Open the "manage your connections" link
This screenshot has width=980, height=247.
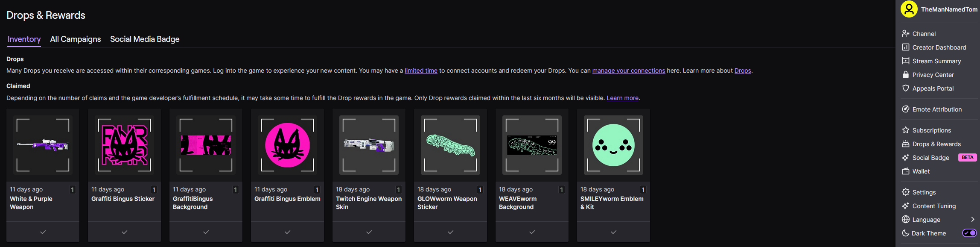tap(628, 71)
